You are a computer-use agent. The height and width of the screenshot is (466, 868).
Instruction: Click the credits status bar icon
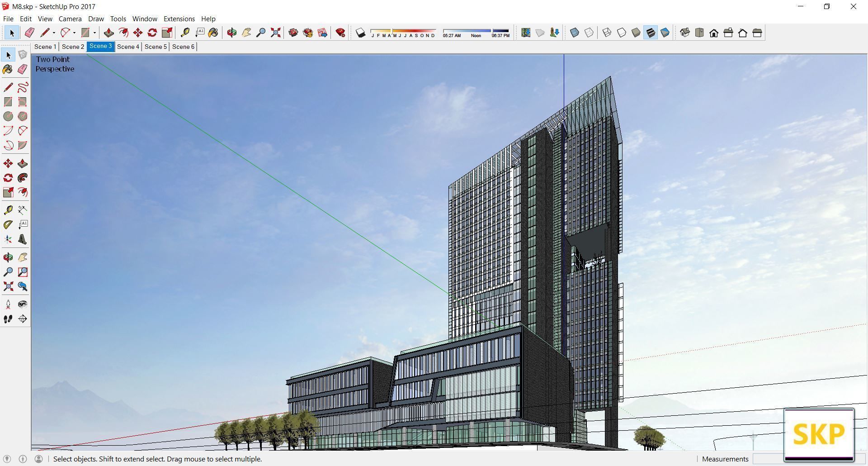point(23,459)
